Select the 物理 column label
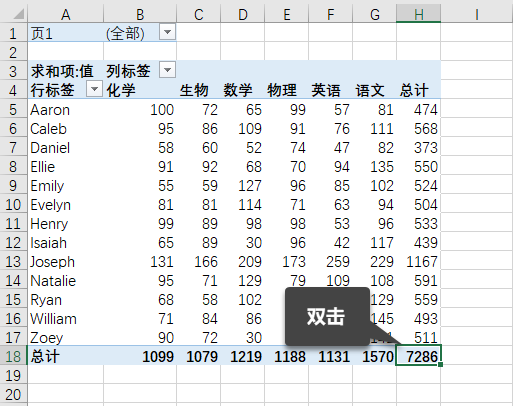The image size is (513, 406). (x=286, y=90)
